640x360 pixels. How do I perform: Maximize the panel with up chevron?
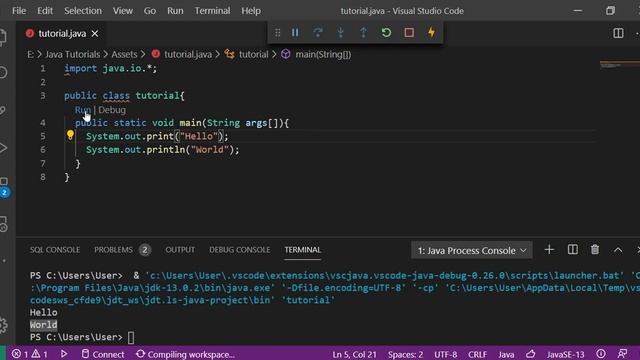(618, 250)
